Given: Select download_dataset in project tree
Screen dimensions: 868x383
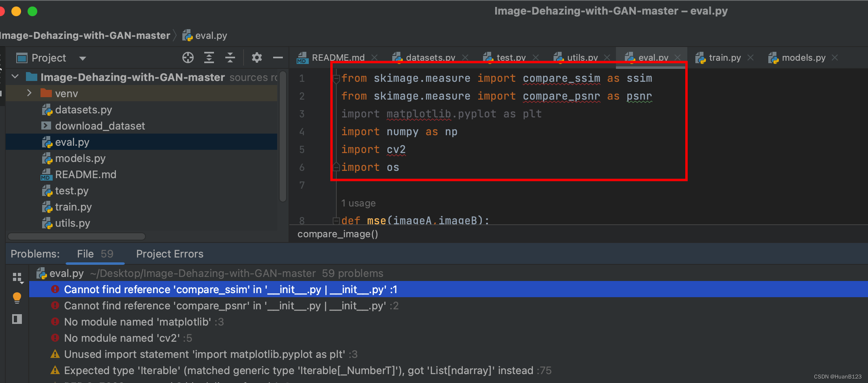Looking at the screenshot, I should (x=93, y=126).
